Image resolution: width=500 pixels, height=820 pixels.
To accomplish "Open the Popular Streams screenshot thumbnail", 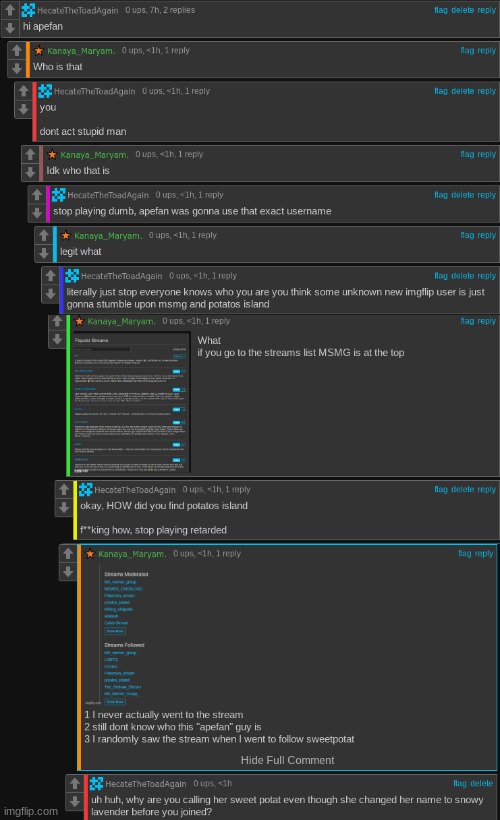I will click(x=131, y=402).
